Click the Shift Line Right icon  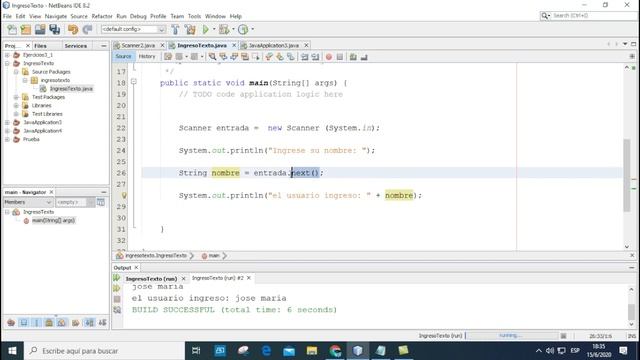tap(315, 57)
